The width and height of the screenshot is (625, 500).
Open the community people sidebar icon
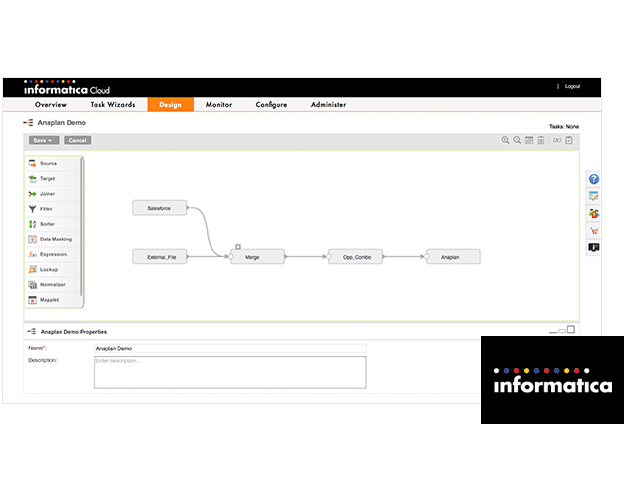click(x=594, y=213)
